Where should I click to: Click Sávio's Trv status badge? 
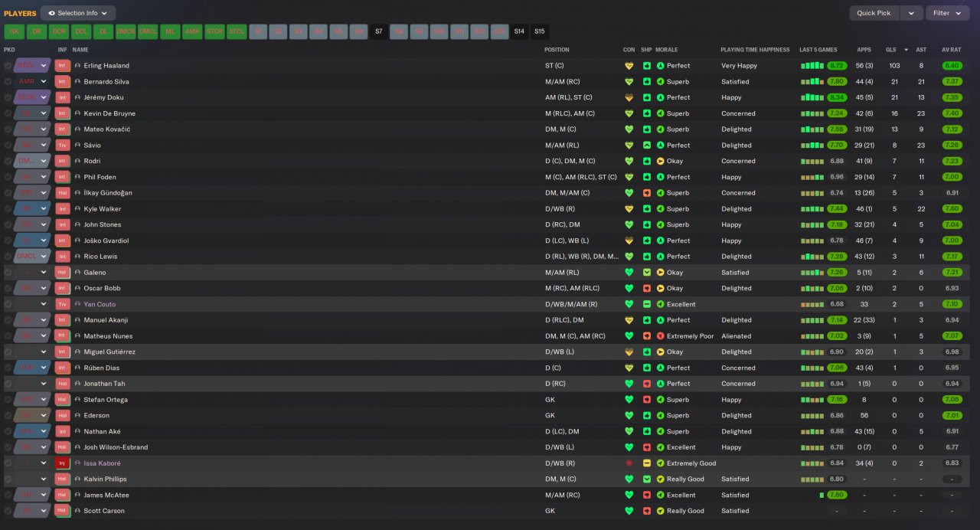point(63,146)
